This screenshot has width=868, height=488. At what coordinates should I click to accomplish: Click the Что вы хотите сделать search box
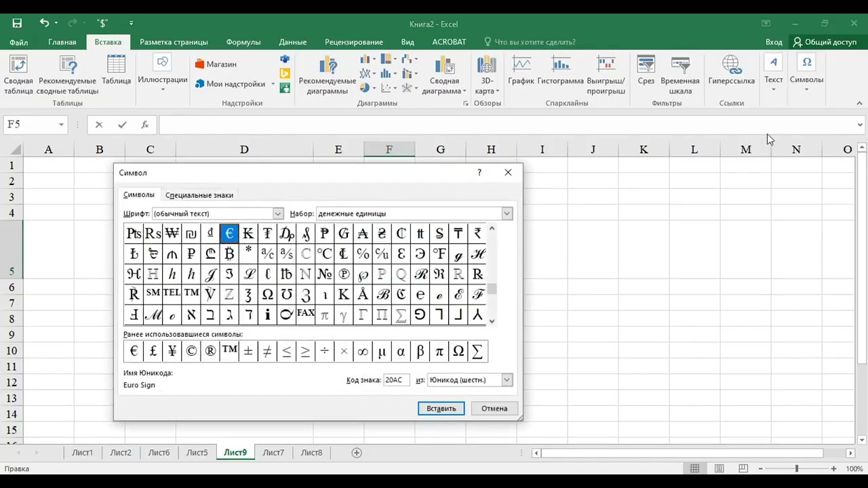pos(534,42)
